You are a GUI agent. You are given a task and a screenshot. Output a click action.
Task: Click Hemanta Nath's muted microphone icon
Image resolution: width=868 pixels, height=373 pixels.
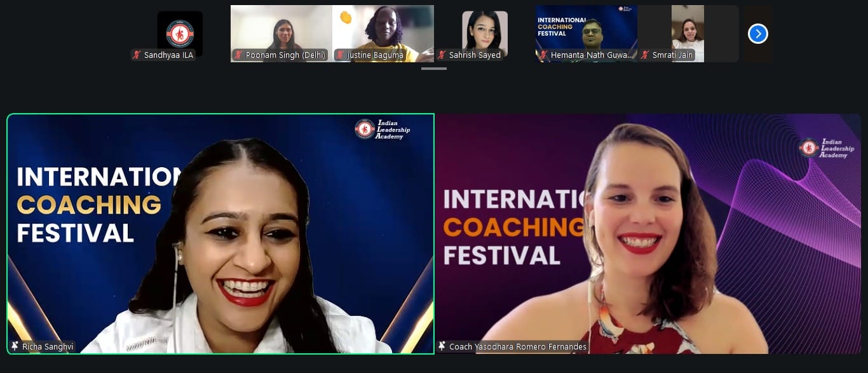[543, 55]
